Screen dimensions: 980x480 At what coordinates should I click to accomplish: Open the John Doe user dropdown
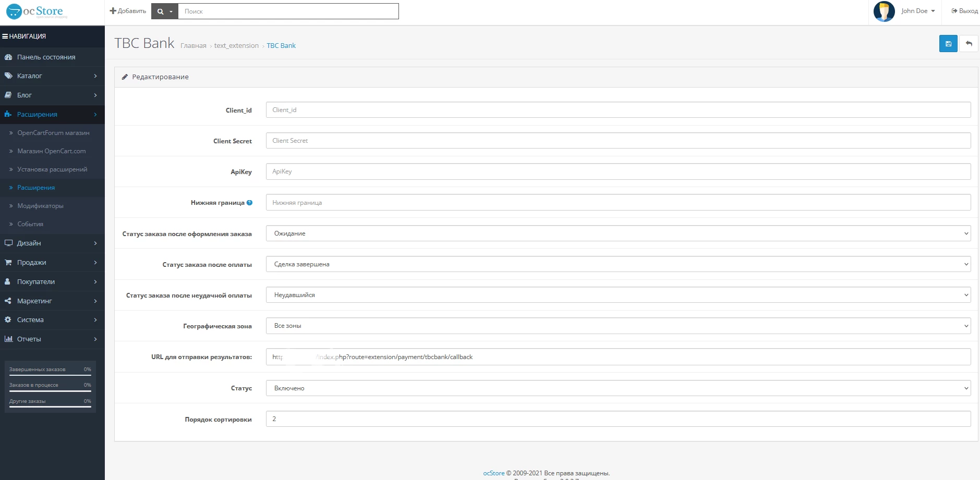click(x=918, y=11)
